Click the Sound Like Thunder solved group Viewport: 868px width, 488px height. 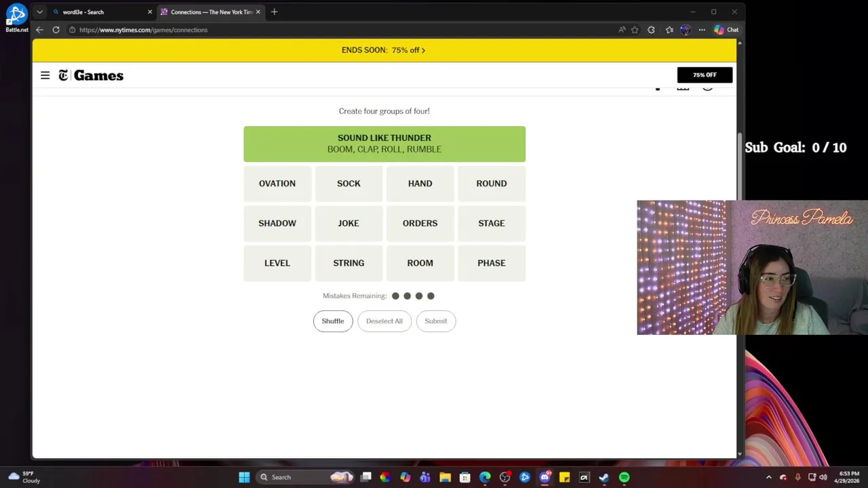click(x=384, y=144)
